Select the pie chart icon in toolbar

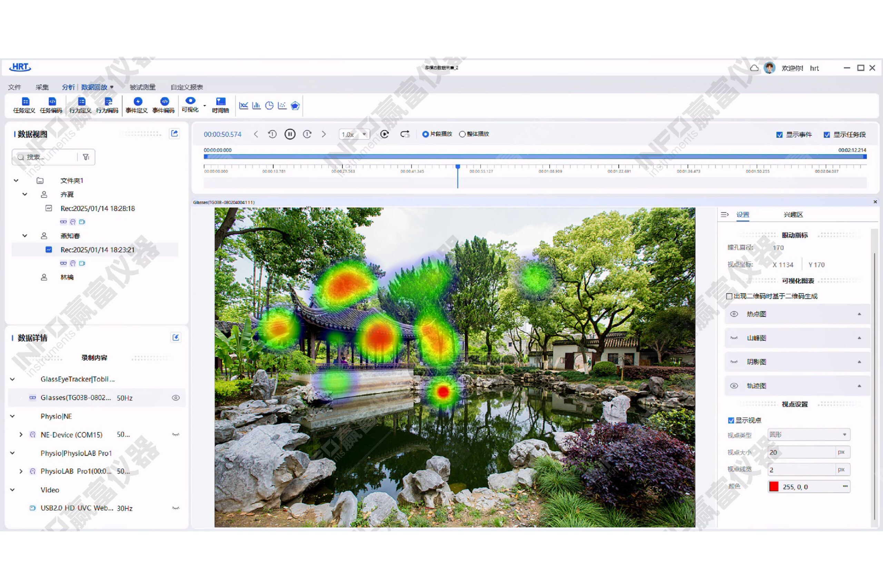click(x=269, y=106)
